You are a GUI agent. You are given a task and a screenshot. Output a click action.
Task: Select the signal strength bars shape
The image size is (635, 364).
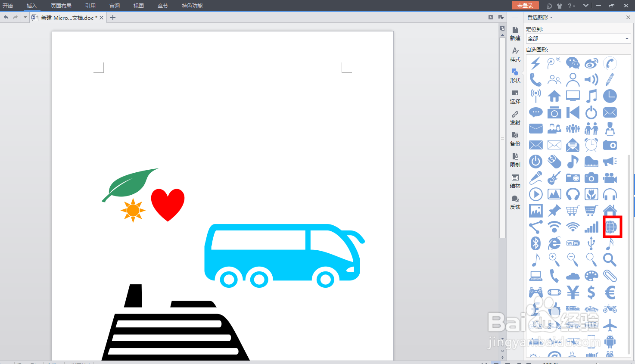591,227
